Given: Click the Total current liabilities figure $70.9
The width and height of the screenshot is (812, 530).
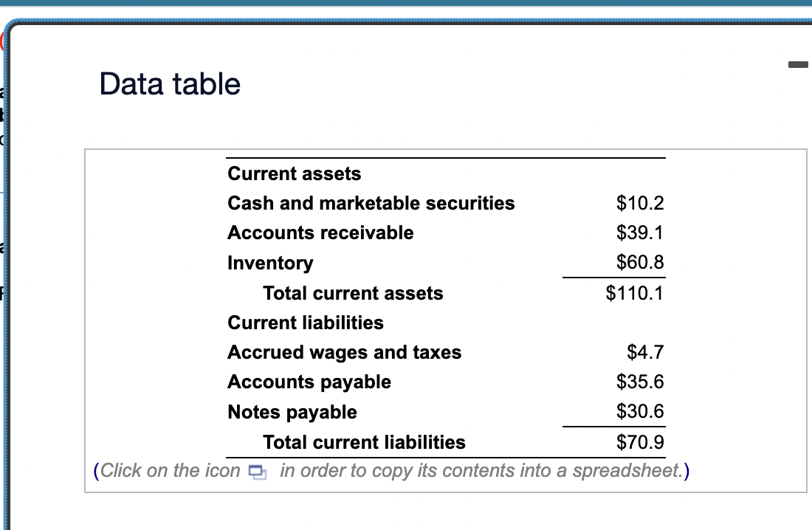Looking at the screenshot, I should [x=639, y=441].
